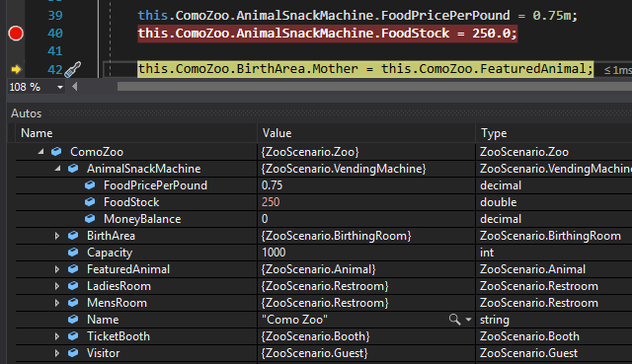Select the FoodStock value 250
This screenshot has width=632, height=364.
point(271,202)
